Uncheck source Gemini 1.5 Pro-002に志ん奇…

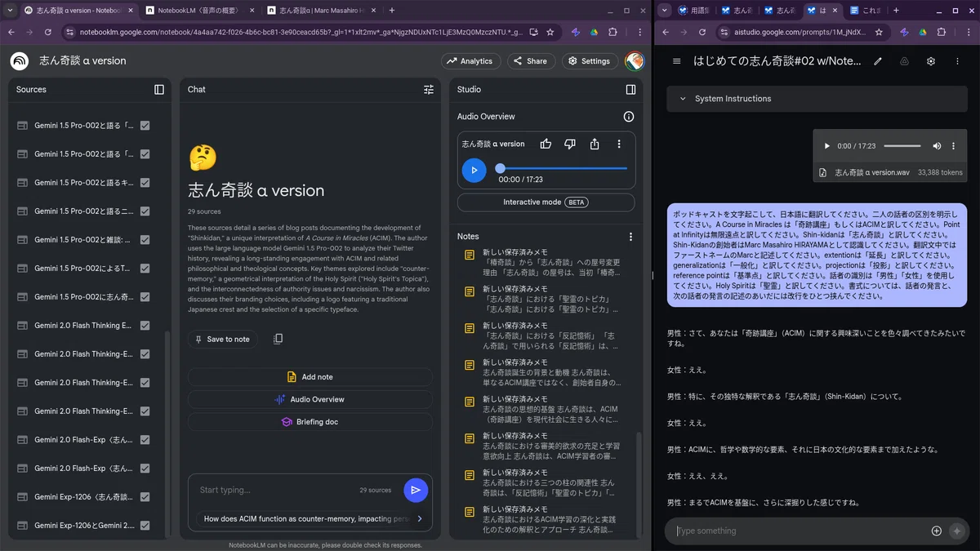[145, 297]
